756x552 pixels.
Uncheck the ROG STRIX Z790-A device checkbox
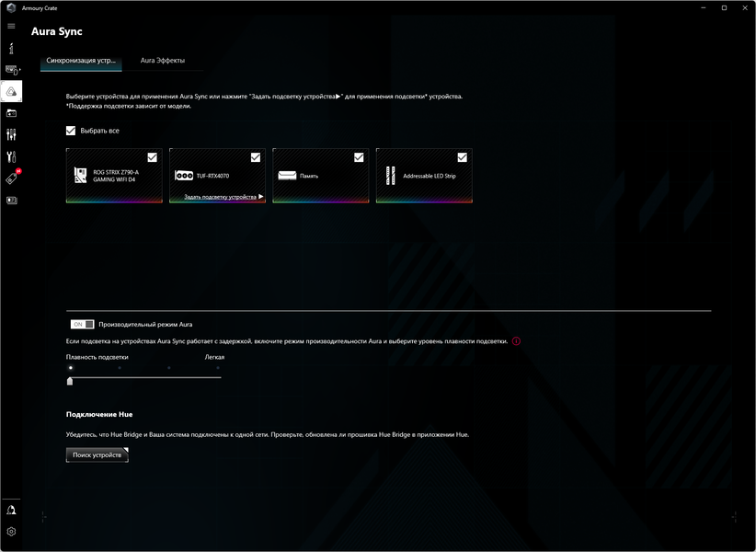(153, 157)
